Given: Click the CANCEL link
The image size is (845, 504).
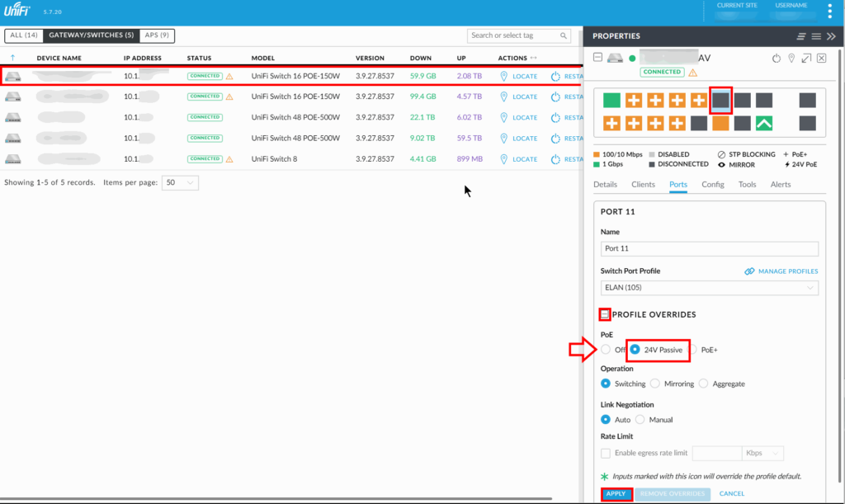Looking at the screenshot, I should pyautogui.click(x=731, y=494).
